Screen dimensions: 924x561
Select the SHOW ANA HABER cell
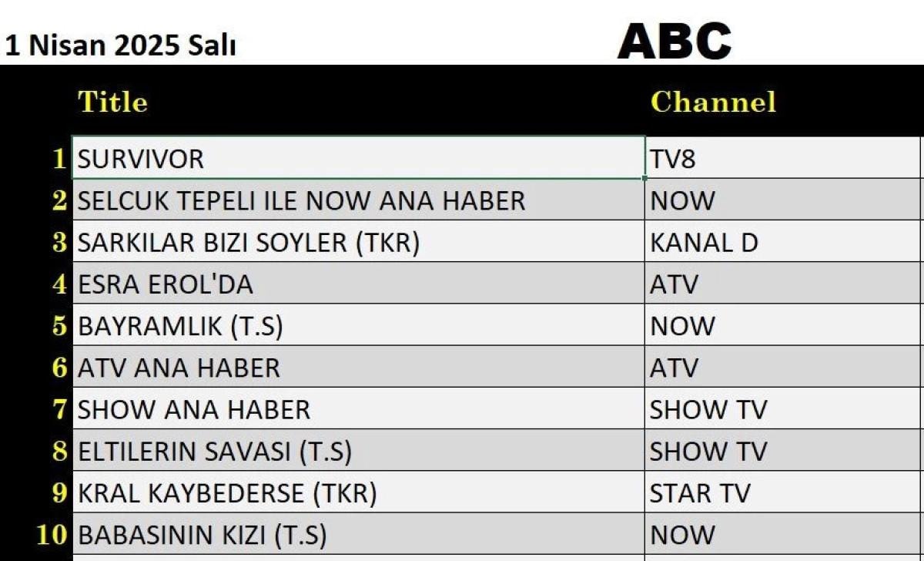358,409
